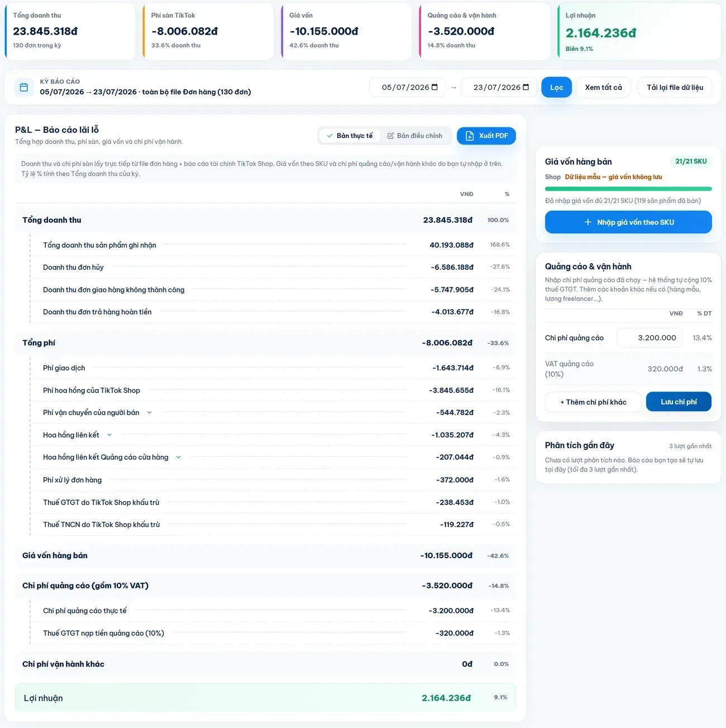Expand the Hoa hồng liên kết row
This screenshot has height=728, width=726.
[x=109, y=435]
